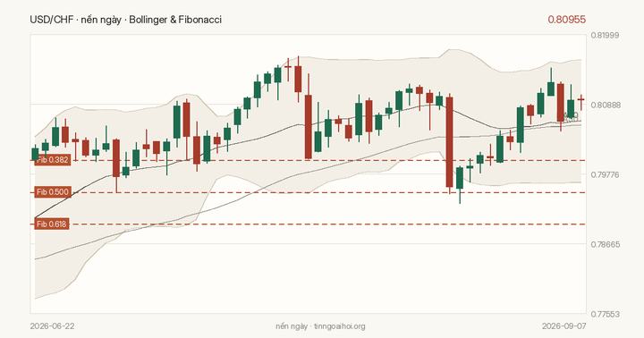Click the Fib 0.618 level label
The width and height of the screenshot is (644, 338).
click(52, 224)
